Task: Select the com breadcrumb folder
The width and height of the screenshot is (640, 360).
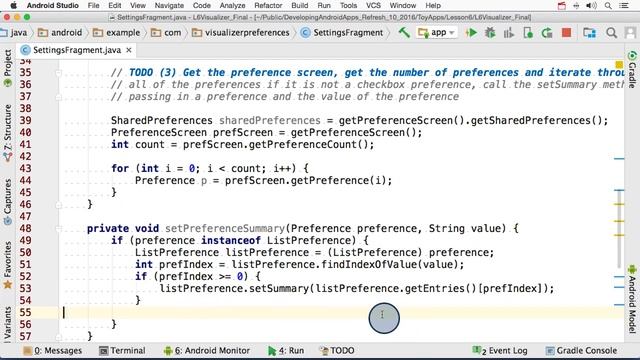Action: pyautogui.click(x=166, y=33)
